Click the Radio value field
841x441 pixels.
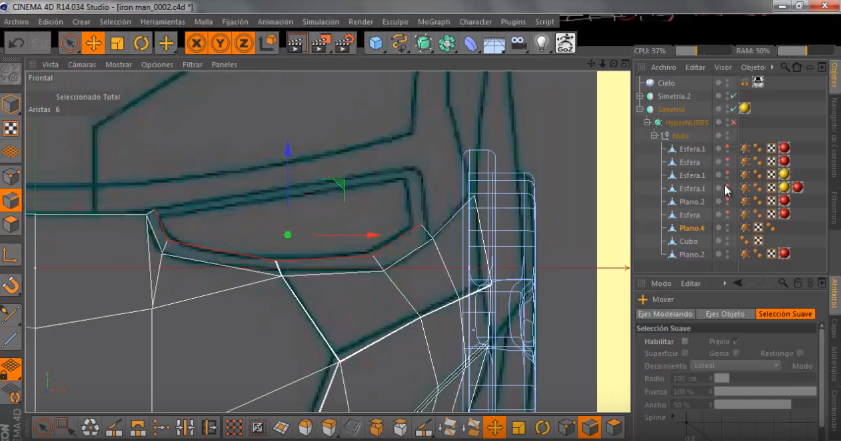point(691,378)
